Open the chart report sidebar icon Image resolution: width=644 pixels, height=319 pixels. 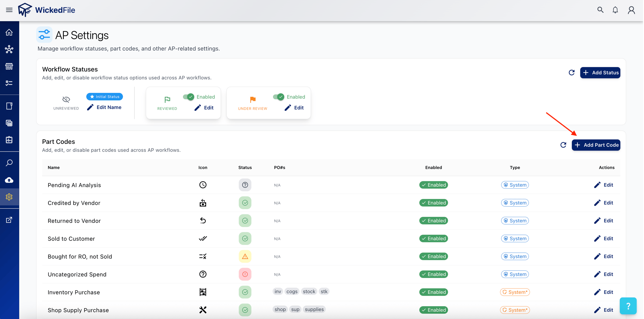9,140
